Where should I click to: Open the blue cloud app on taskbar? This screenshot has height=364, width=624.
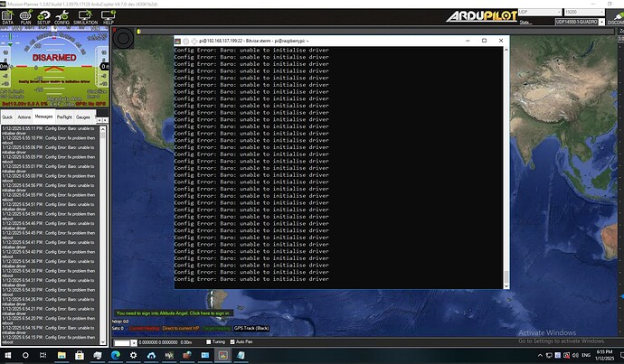(151, 355)
